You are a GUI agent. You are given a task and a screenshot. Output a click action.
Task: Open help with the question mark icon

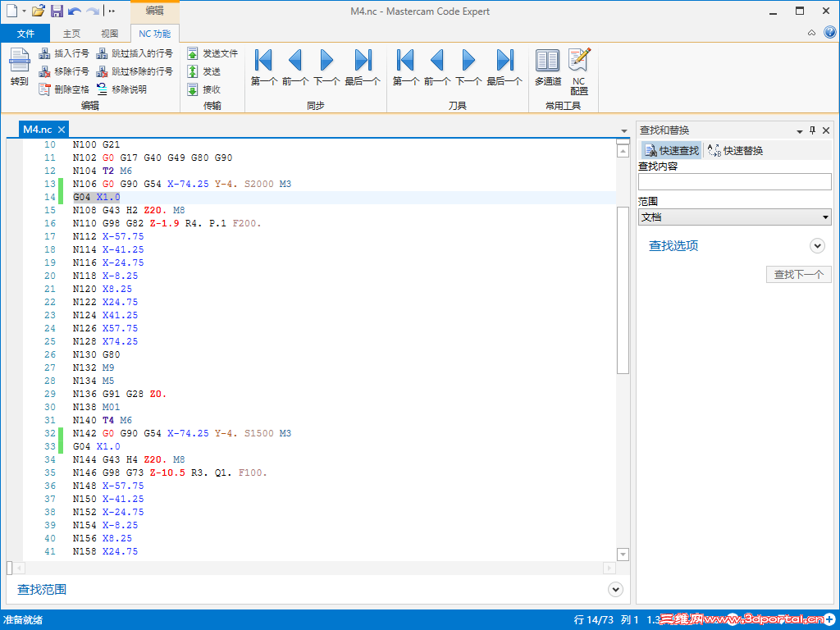pyautogui.click(x=830, y=32)
